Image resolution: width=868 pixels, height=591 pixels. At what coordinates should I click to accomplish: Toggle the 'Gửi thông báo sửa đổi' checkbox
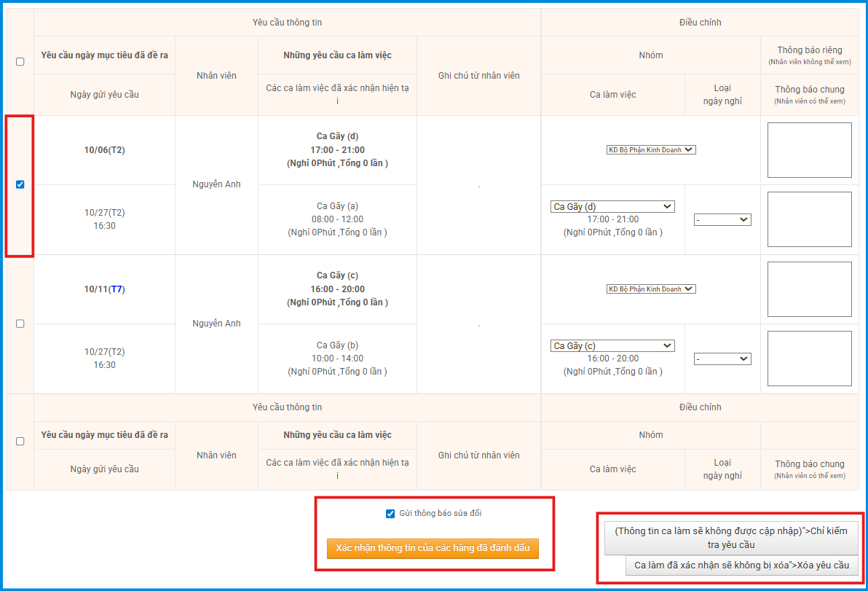point(390,514)
